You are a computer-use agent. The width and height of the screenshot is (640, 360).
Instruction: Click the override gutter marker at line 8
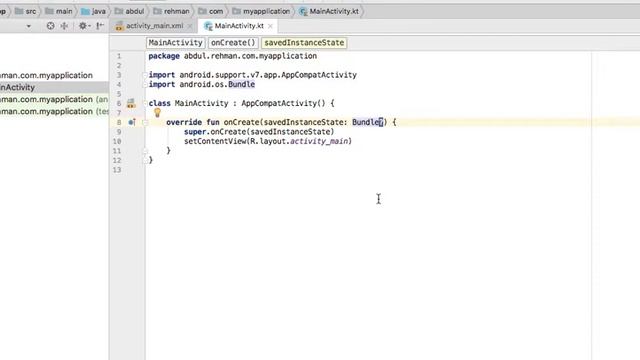[x=132, y=122]
